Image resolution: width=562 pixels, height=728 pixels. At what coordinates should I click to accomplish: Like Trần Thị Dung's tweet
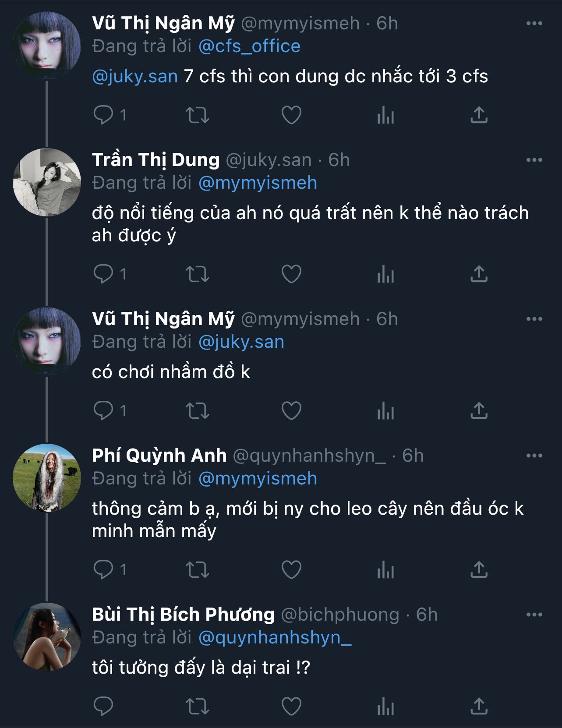tap(291, 275)
